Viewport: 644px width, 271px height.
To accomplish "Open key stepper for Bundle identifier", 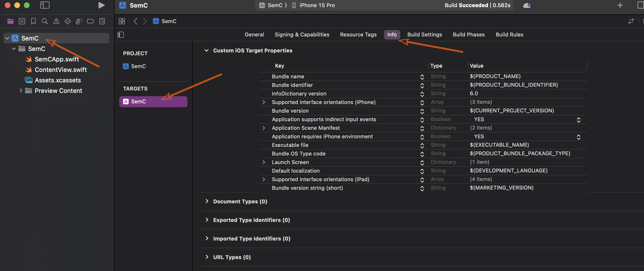I will click(x=422, y=85).
